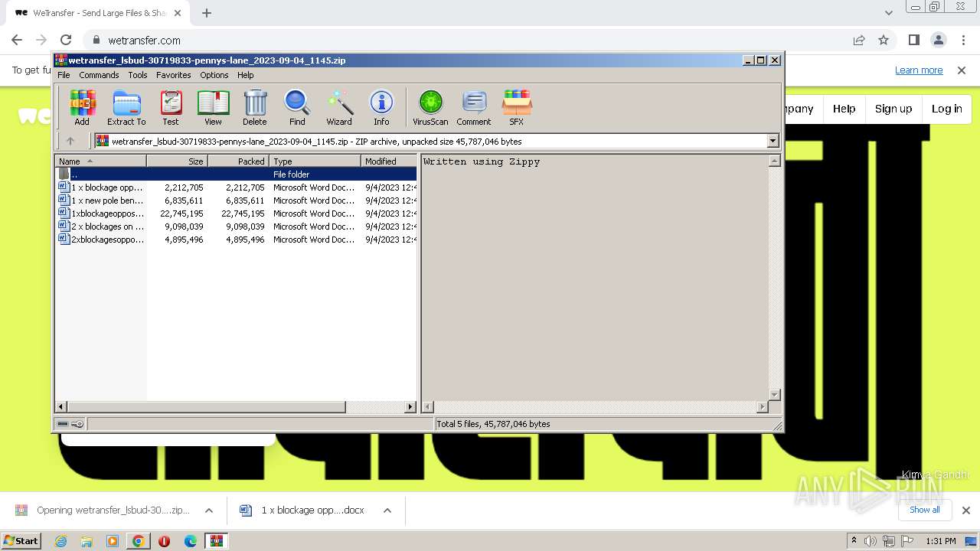Reload the Chrome page
This screenshot has height=551, width=980.
point(66,41)
